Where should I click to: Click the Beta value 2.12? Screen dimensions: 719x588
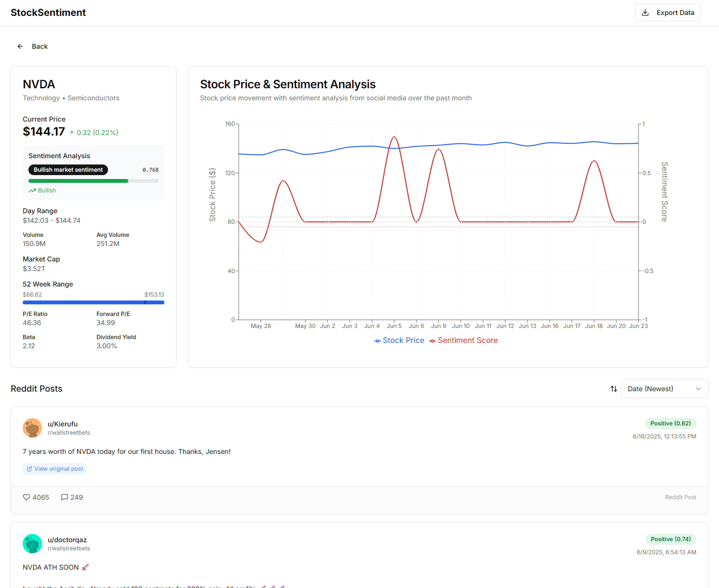[29, 346]
